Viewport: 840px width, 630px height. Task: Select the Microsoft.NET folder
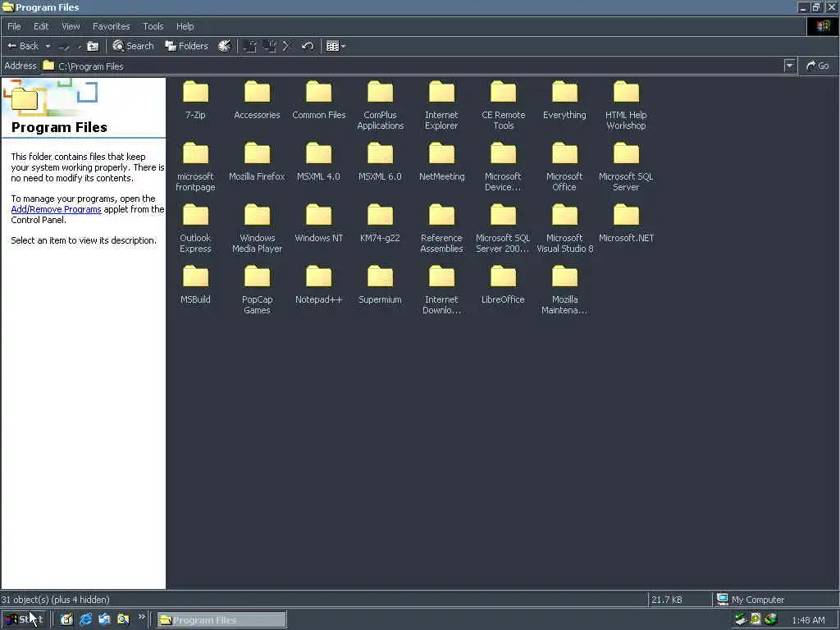tap(626, 222)
